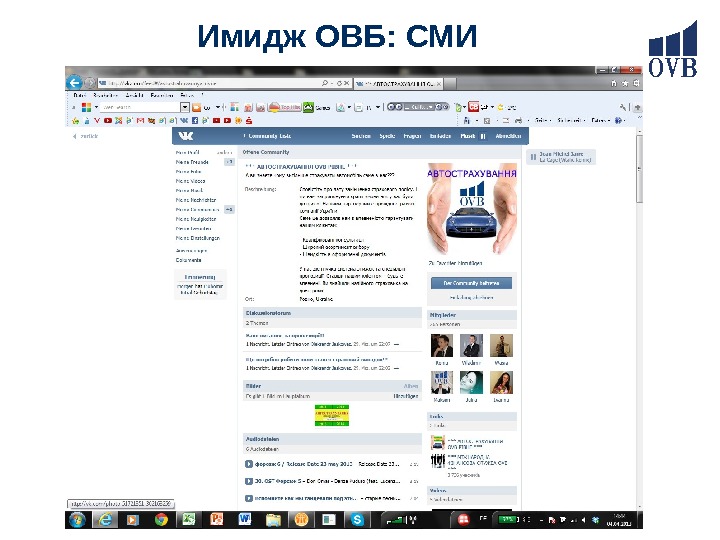The height and width of the screenshot is (540, 720).
Task: Click the IE favorites star icon
Action: click(x=625, y=83)
